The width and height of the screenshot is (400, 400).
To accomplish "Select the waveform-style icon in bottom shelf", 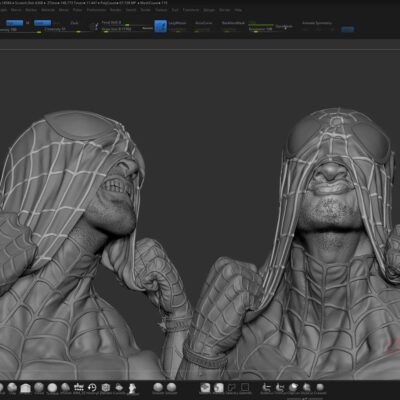I will click(x=79, y=387).
